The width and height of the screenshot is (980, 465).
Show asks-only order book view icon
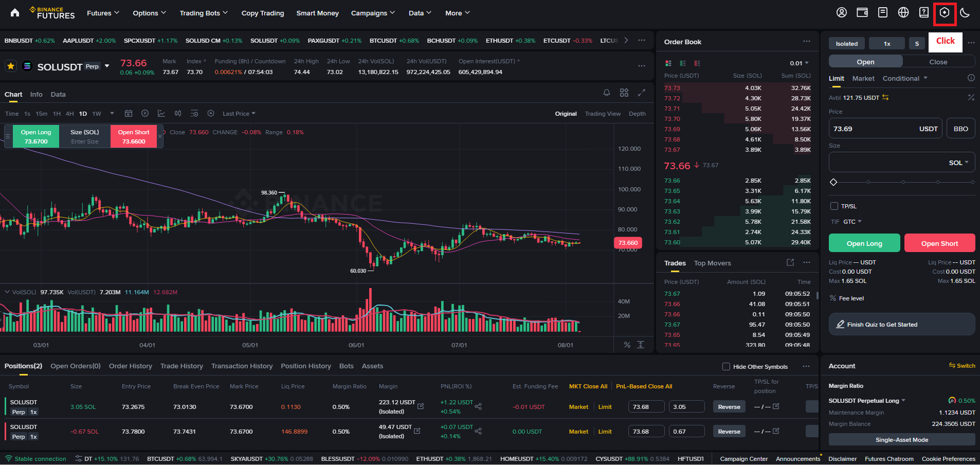pyautogui.click(x=697, y=63)
